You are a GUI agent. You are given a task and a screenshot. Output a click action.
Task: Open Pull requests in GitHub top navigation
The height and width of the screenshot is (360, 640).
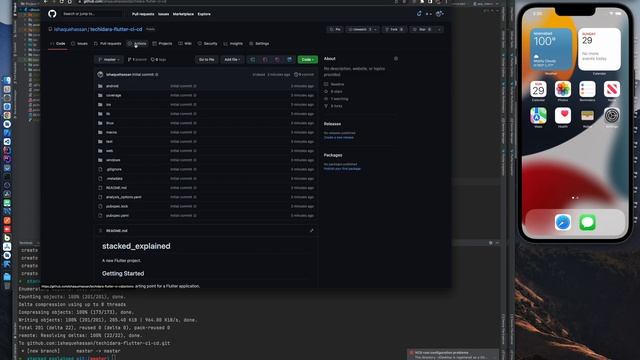[143, 14]
